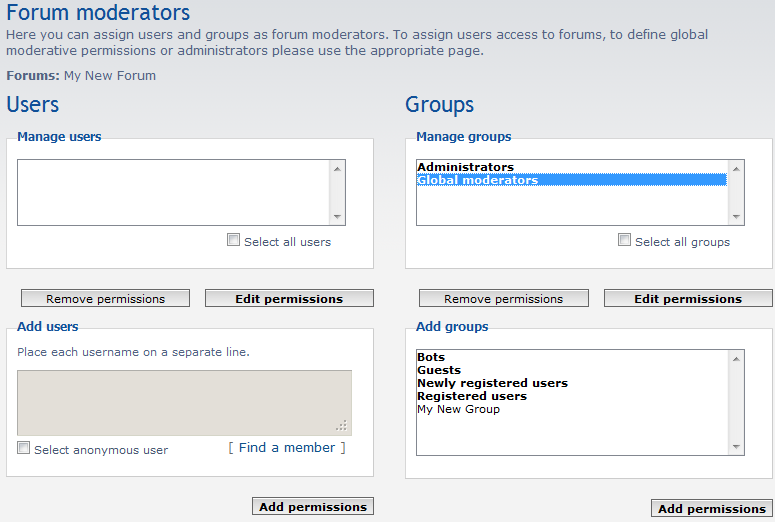This screenshot has height=522, width=775.
Task: Select Global moderators in the groups list
Action: (478, 180)
